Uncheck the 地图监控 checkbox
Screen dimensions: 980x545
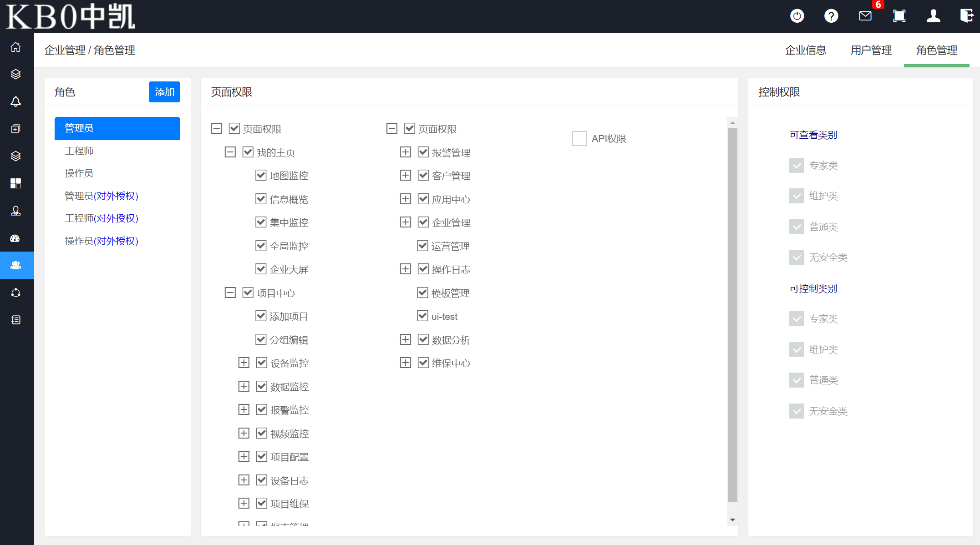[261, 175]
